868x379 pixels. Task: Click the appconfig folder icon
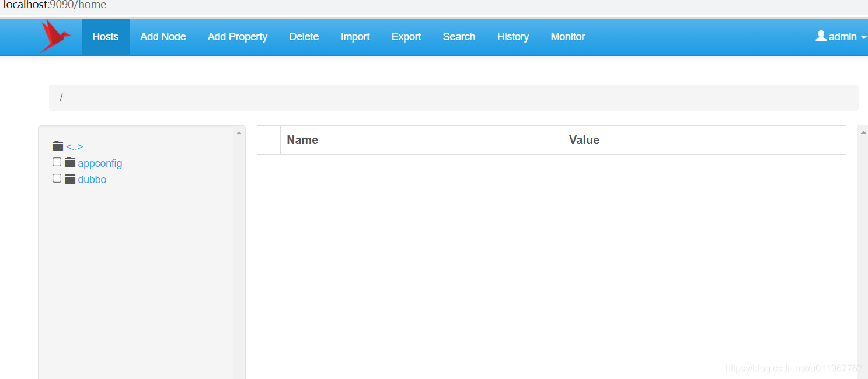point(70,163)
